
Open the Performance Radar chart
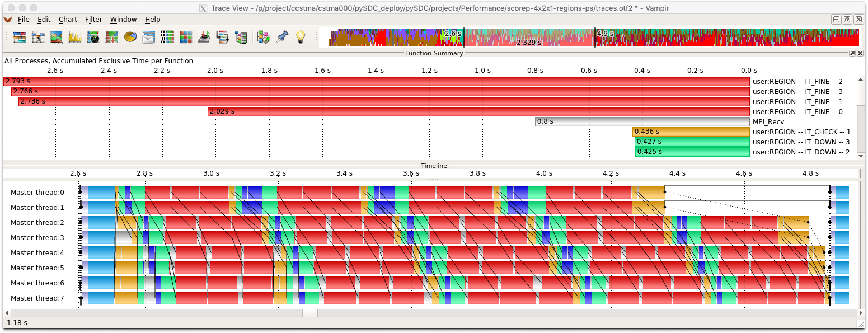click(x=93, y=37)
